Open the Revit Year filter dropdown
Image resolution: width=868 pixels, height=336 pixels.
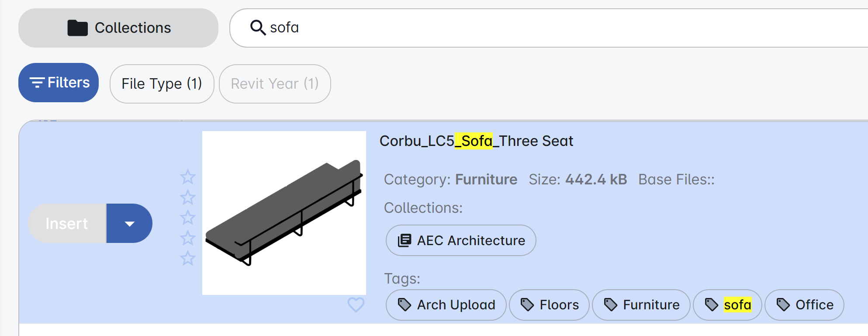click(274, 84)
